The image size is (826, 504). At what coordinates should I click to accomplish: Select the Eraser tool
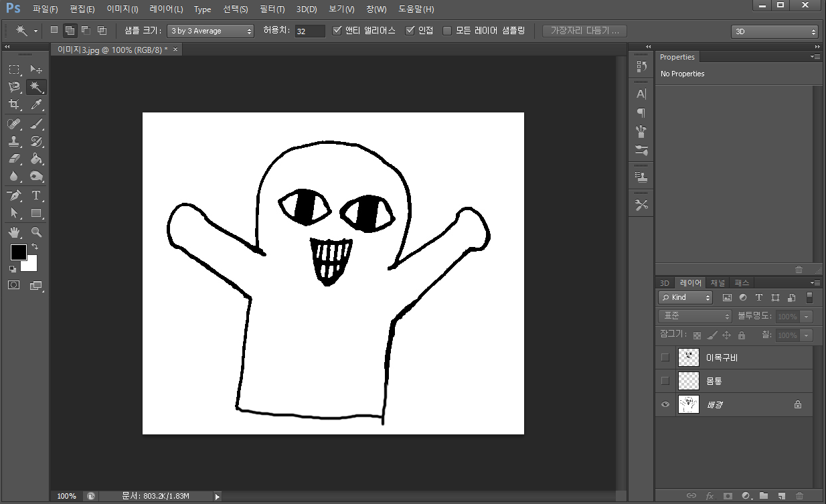pyautogui.click(x=14, y=159)
